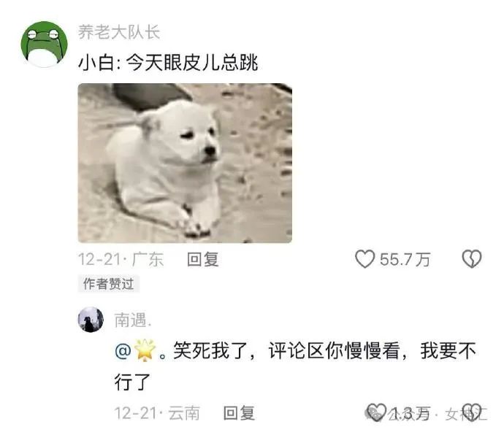Open the green frog avatar profile
Image resolution: width=504 pixels, height=435 pixels.
coord(44,44)
